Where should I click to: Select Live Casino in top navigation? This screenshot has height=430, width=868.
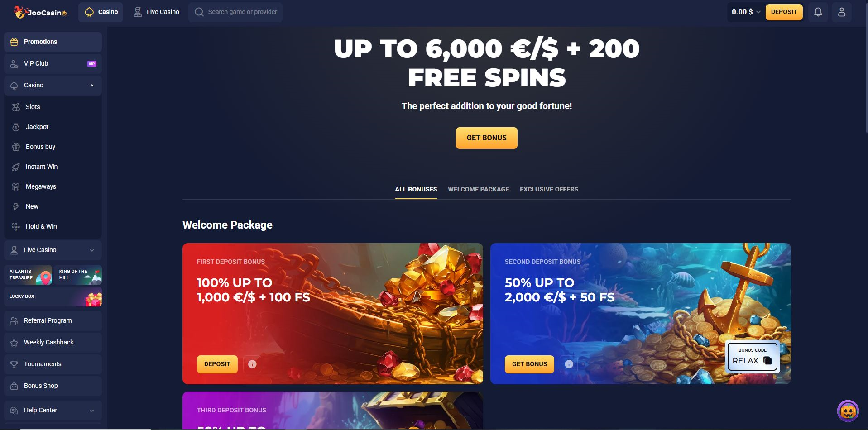pos(157,12)
